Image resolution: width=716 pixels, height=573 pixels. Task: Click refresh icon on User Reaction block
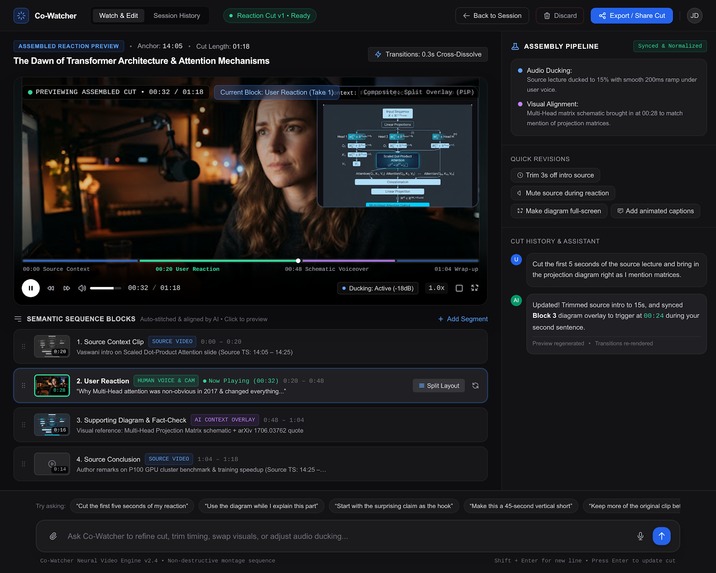[475, 385]
